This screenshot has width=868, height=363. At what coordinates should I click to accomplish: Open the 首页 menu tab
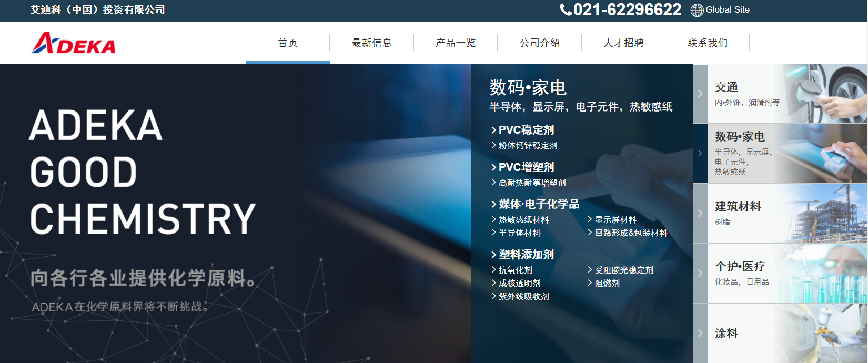pos(288,43)
